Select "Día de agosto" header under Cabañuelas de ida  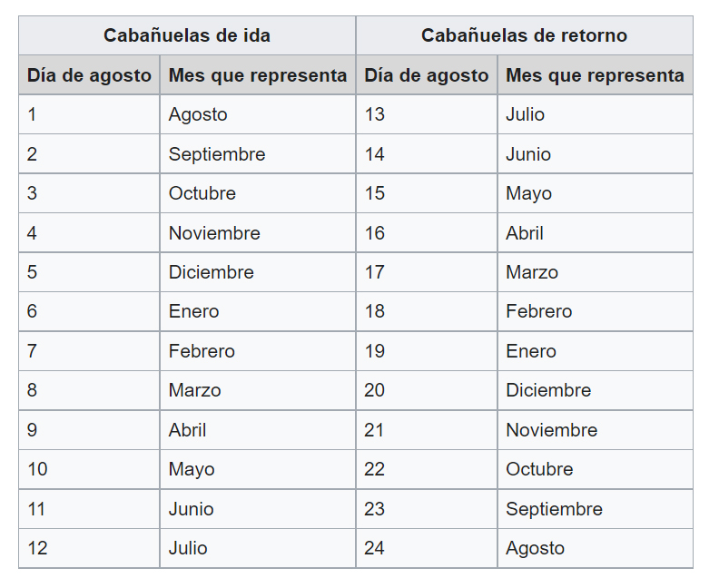pyautogui.click(x=89, y=75)
